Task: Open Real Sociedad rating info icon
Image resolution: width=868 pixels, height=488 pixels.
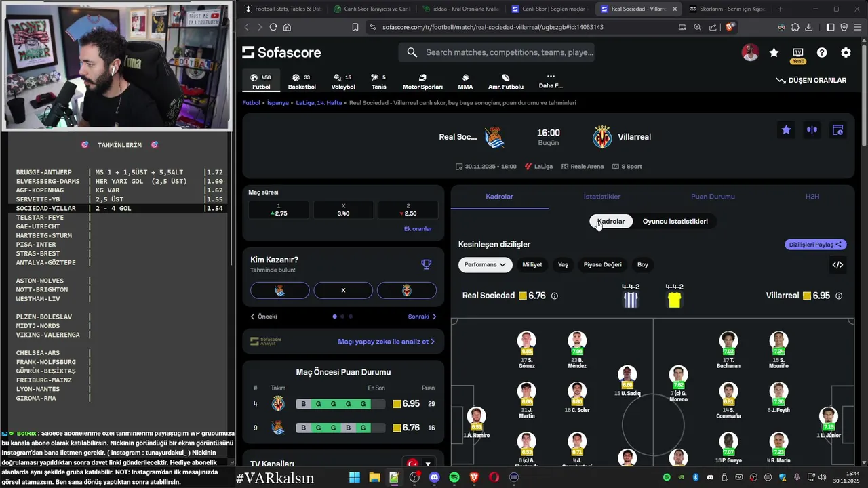Action: pos(555,296)
